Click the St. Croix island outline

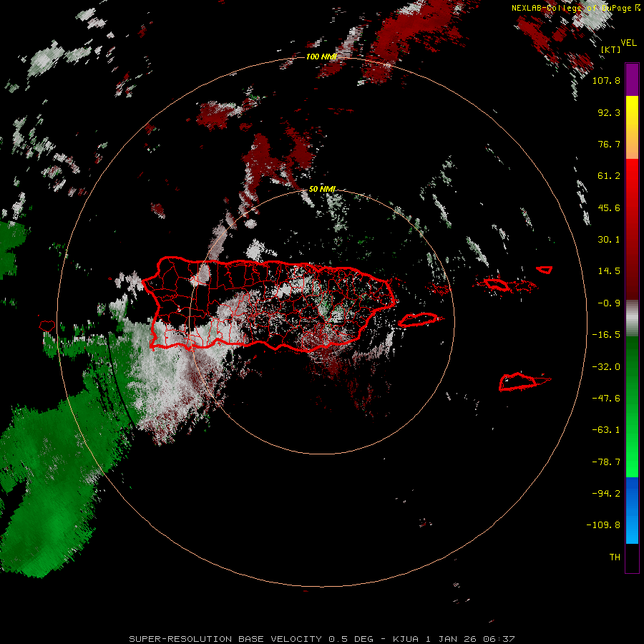point(519,381)
